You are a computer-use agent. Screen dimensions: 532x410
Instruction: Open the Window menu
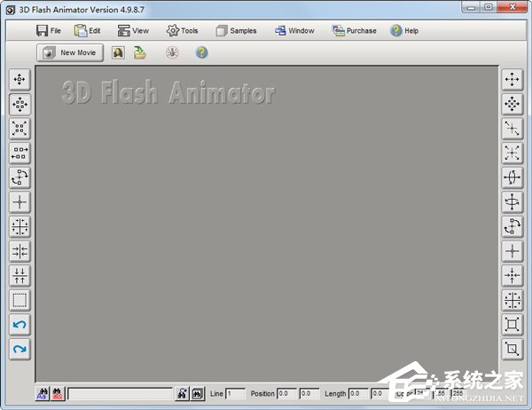(294, 31)
